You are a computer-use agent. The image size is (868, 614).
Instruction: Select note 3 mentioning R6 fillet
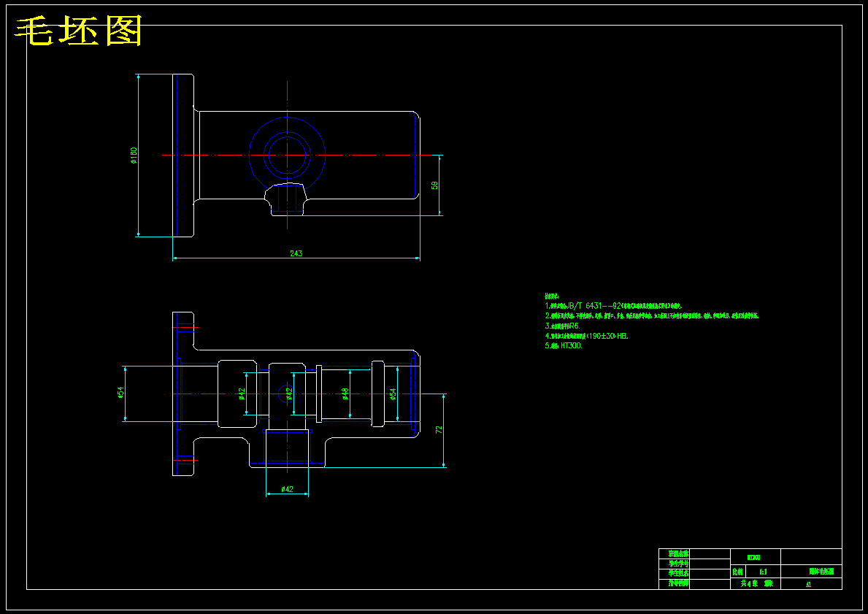(562, 326)
